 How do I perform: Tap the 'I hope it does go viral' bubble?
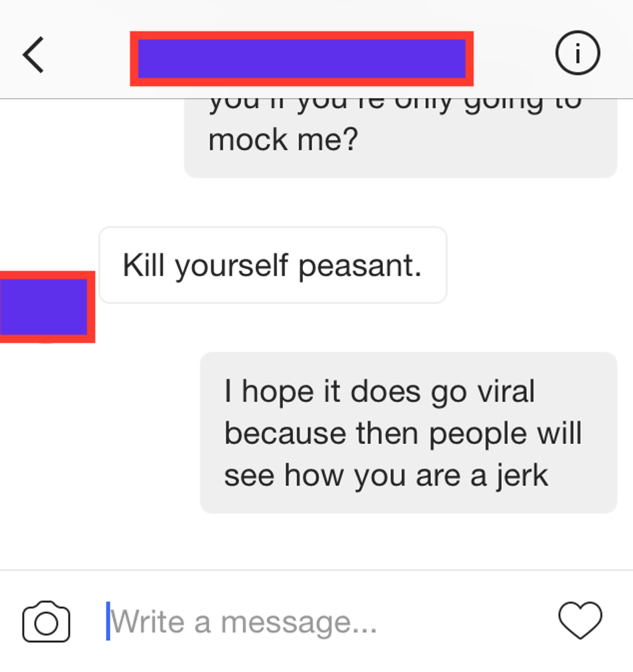point(409,433)
